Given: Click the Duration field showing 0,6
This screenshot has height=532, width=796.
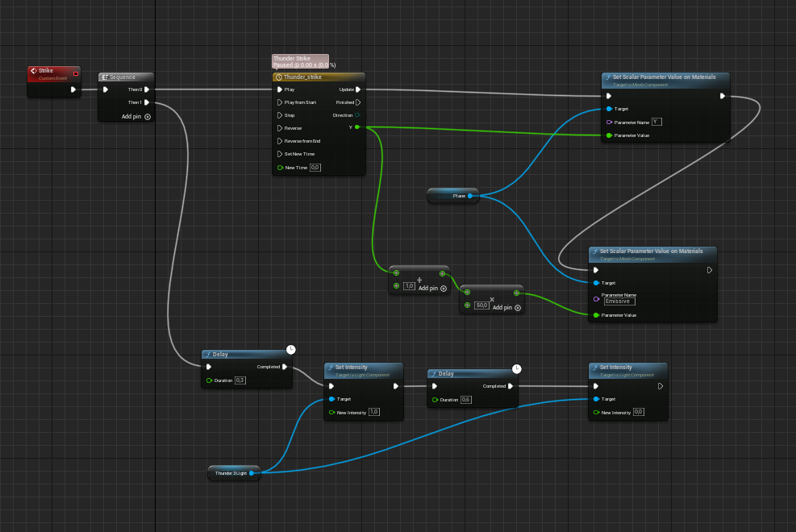Looking at the screenshot, I should pyautogui.click(x=465, y=400).
